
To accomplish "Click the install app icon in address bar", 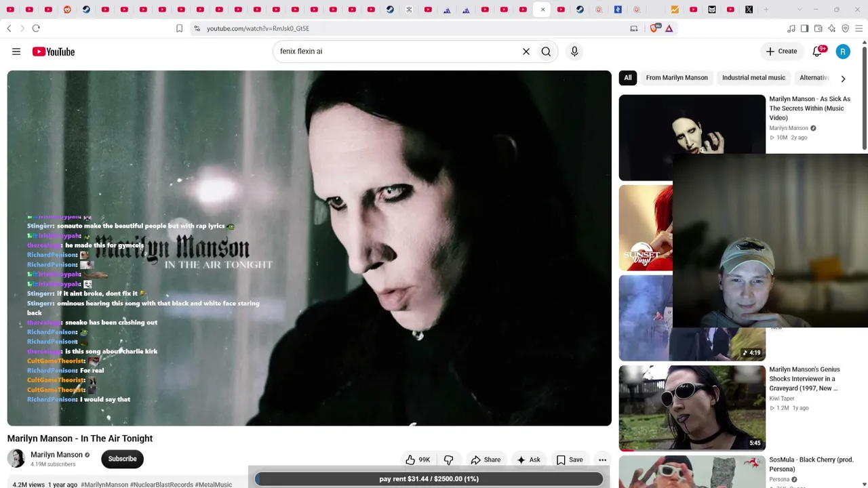I will tap(634, 28).
